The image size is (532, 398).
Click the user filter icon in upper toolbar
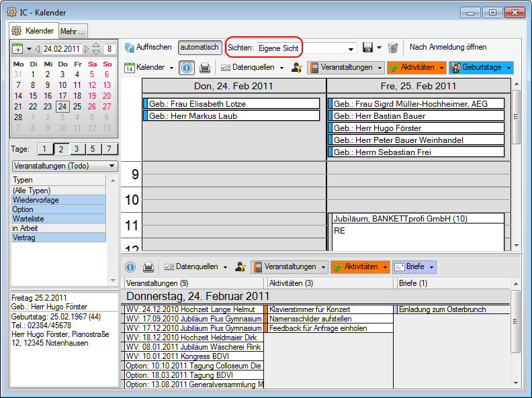(296, 68)
